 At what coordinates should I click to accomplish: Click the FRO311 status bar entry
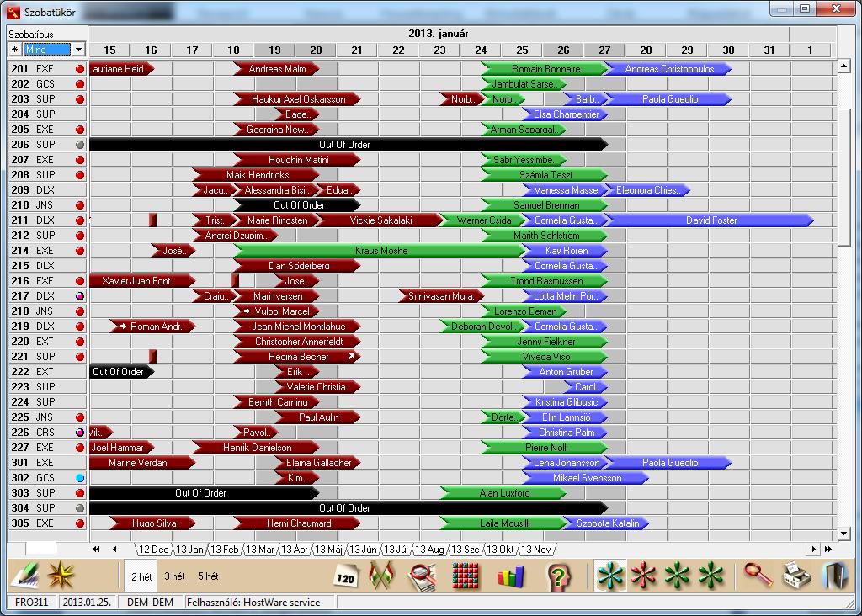click(x=31, y=603)
